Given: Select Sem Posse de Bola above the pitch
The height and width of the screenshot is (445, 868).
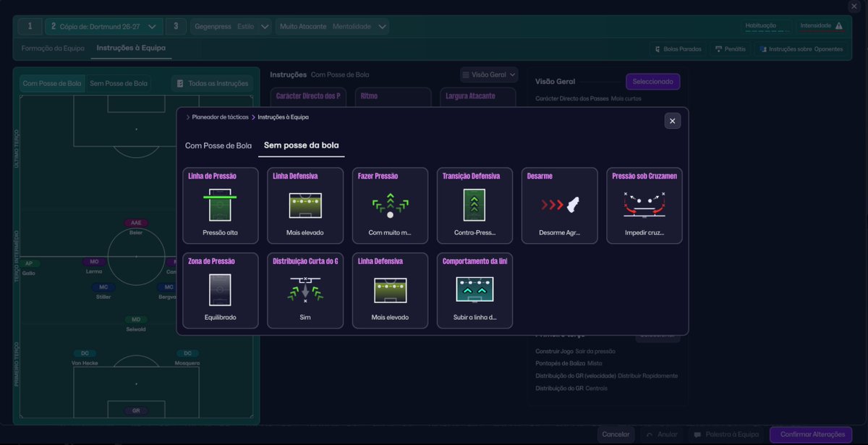Looking at the screenshot, I should click(119, 83).
